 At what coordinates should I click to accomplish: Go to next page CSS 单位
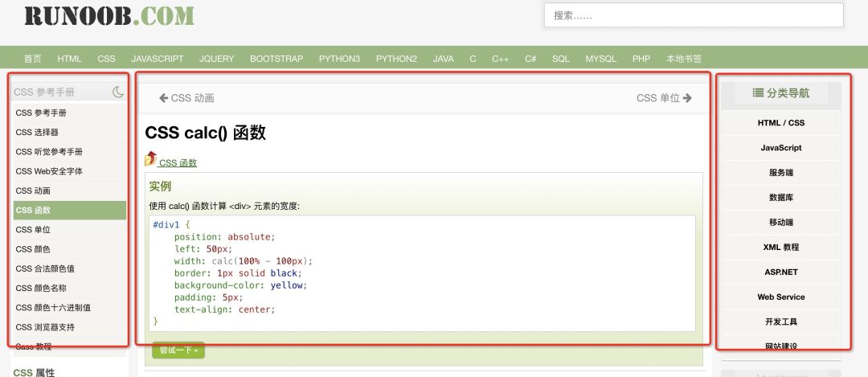664,98
